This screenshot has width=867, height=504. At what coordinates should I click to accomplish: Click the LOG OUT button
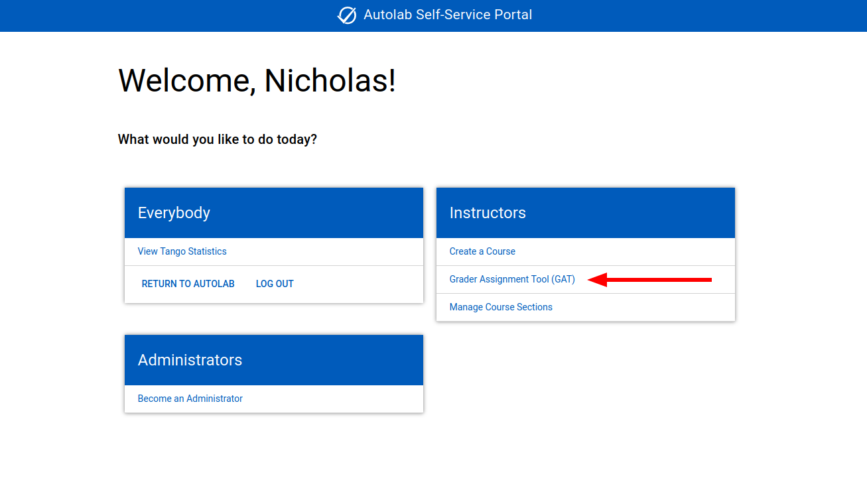point(275,284)
